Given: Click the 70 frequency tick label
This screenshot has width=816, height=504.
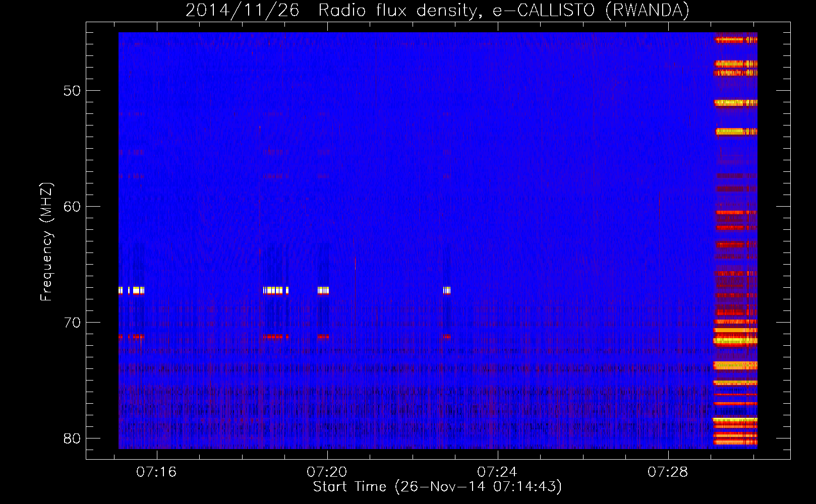Looking at the screenshot, I should [72, 323].
